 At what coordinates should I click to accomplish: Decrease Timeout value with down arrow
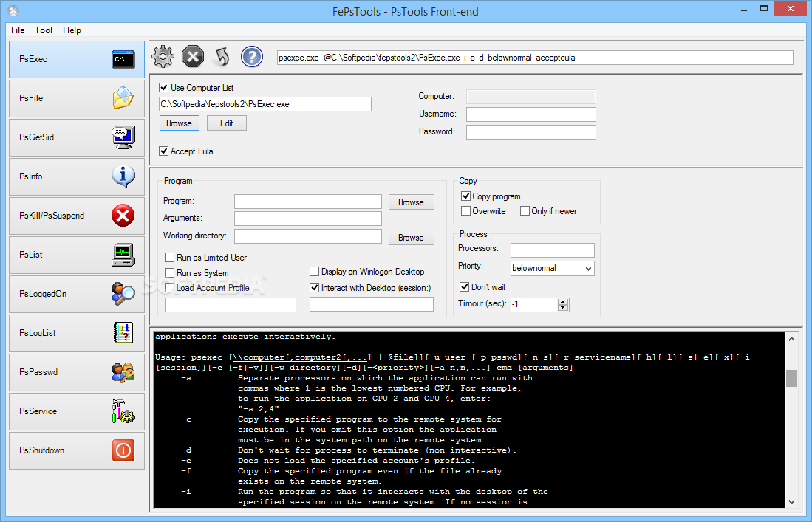point(563,308)
